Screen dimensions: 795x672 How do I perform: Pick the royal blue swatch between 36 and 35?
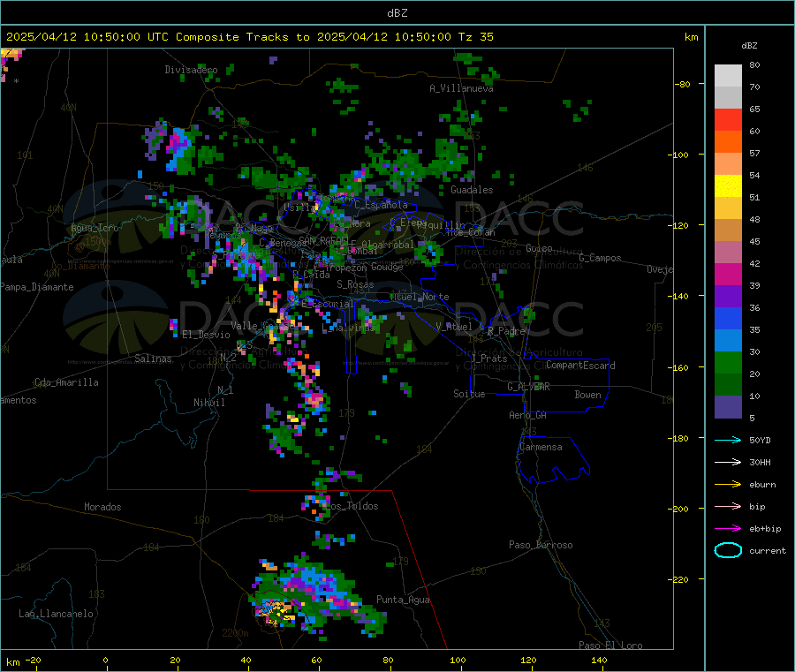click(x=728, y=318)
